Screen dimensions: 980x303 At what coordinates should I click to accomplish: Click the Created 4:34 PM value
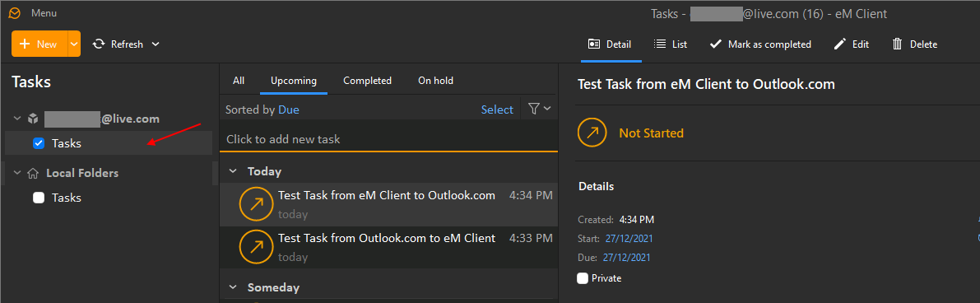[637, 220]
